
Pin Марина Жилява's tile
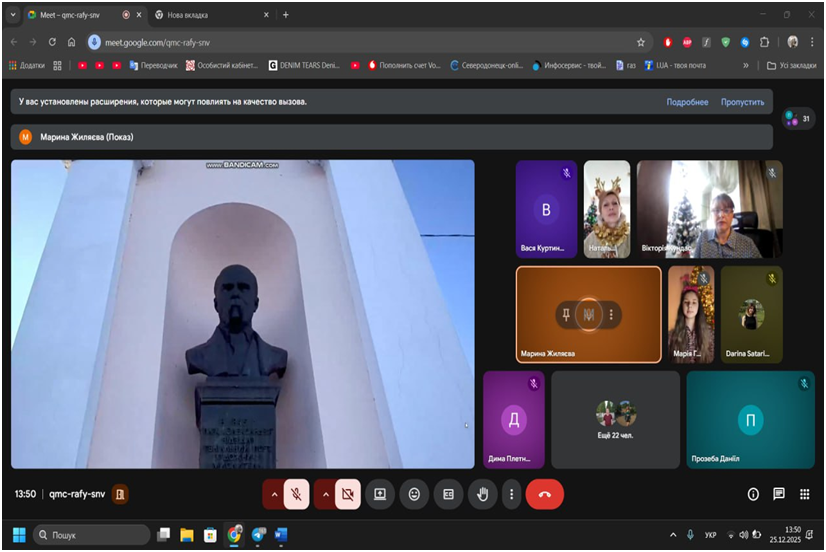(566, 314)
